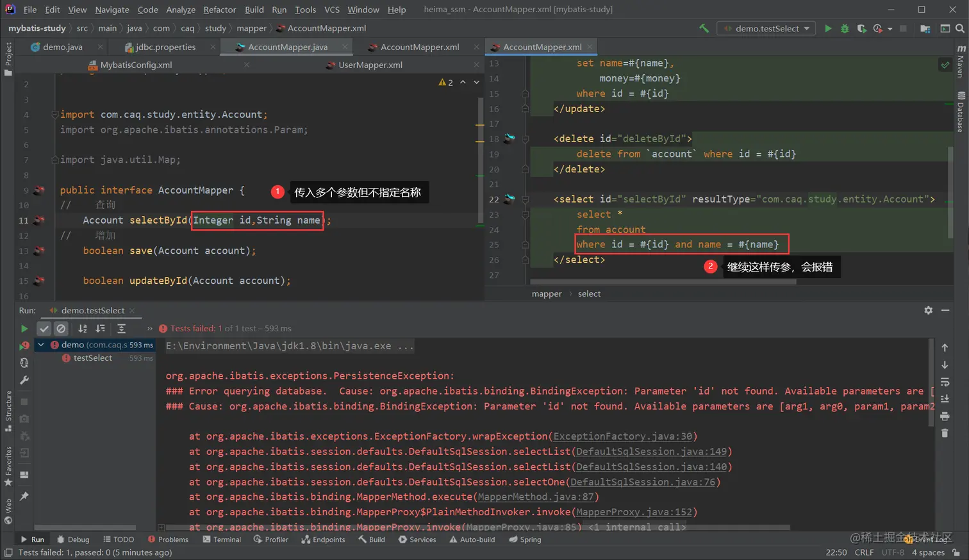
Task: Open the Problems tool window
Action: point(168,539)
